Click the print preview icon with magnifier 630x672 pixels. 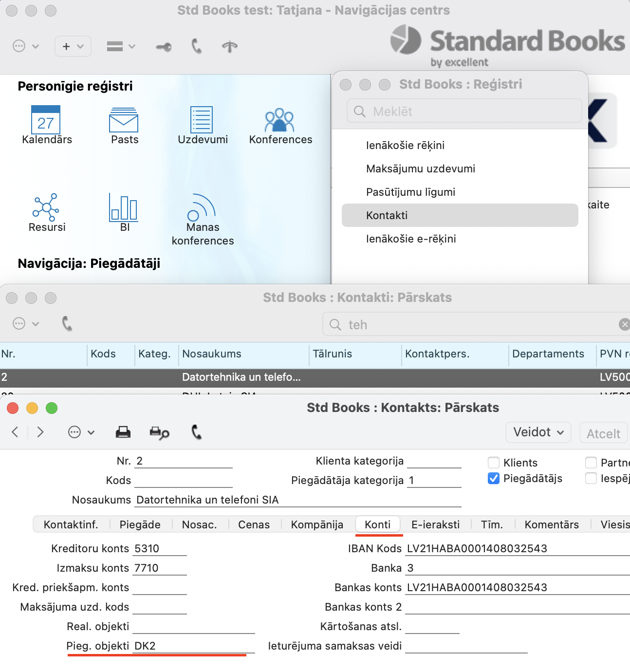pyautogui.click(x=159, y=432)
